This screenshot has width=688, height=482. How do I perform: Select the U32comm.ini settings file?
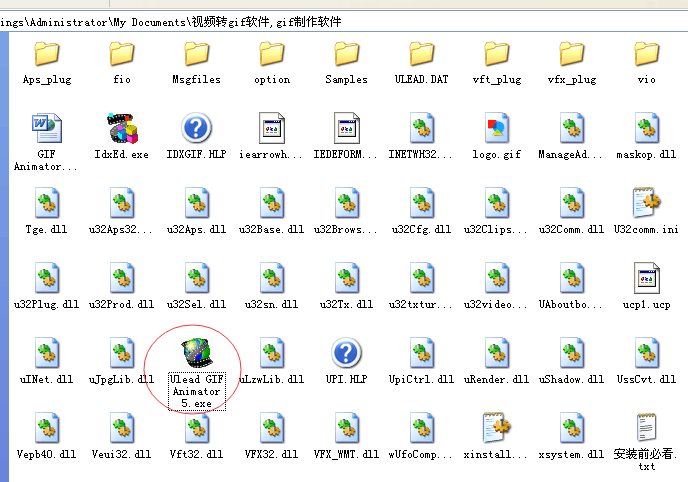647,203
